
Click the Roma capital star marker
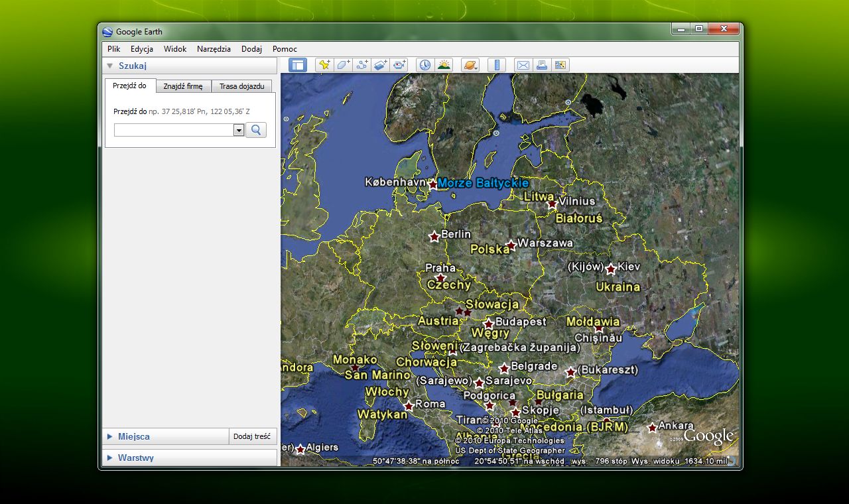tap(409, 405)
